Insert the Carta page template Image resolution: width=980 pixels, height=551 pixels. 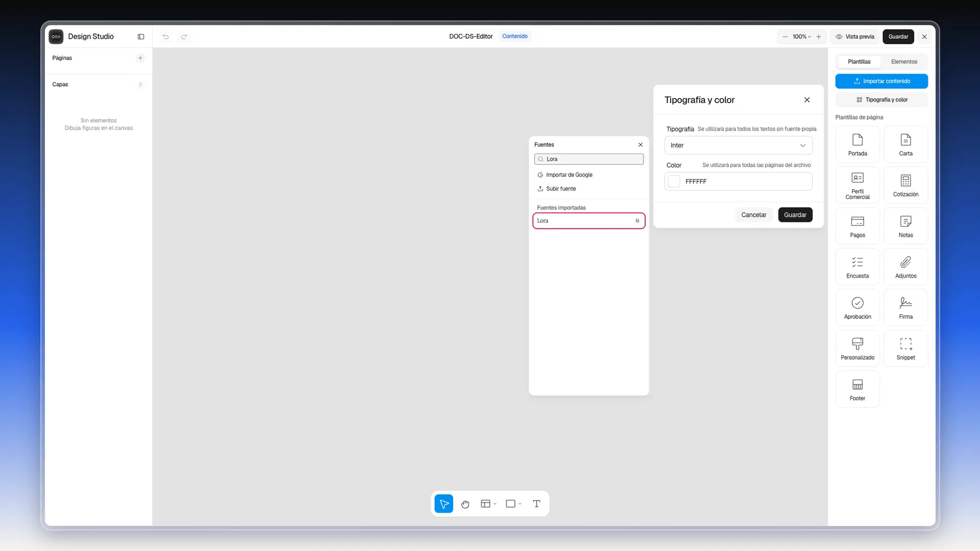click(x=906, y=144)
